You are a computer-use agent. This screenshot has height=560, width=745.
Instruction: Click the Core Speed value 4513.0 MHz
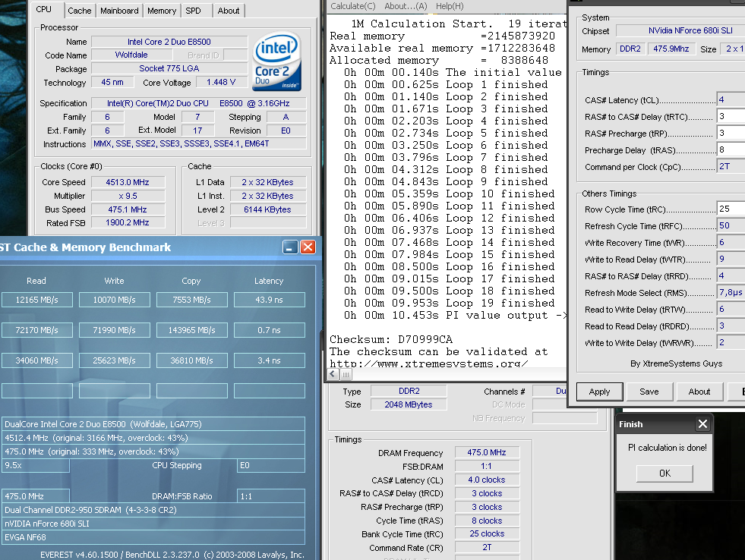(128, 182)
